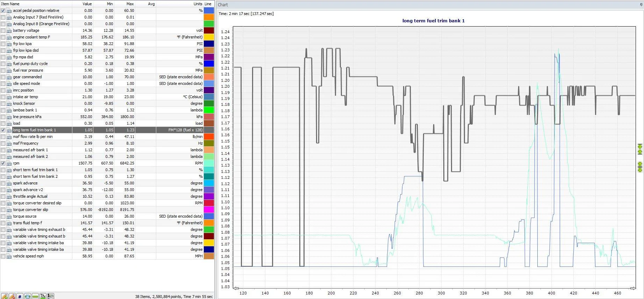This screenshot has width=644, height=299.
Task: Click battery voltage dark red color swatch
Action: pyautogui.click(x=209, y=30)
